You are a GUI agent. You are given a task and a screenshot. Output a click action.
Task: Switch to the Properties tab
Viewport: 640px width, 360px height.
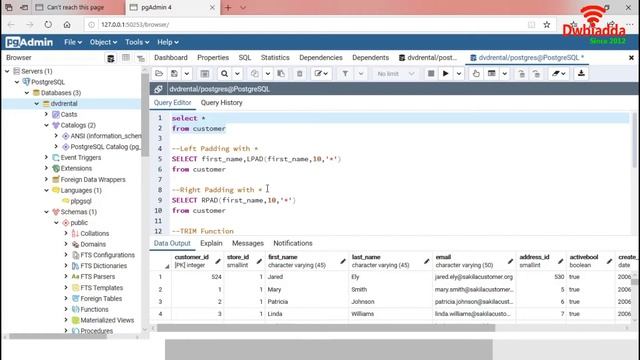point(213,58)
